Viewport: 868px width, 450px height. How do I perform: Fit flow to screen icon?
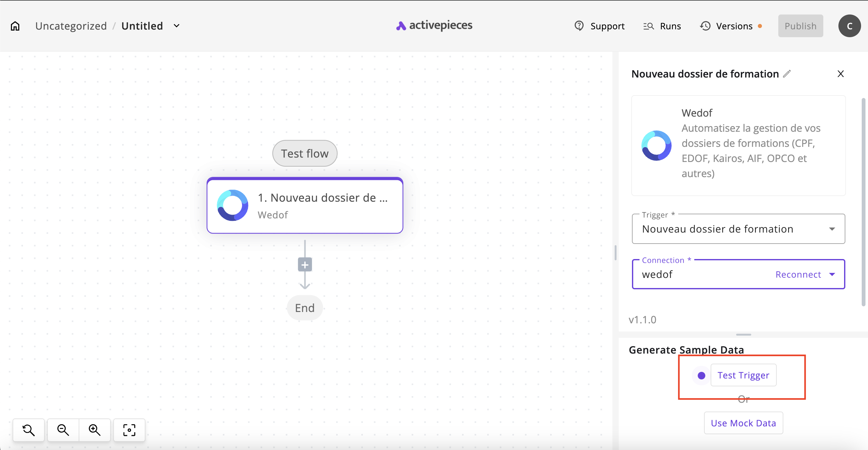point(129,430)
